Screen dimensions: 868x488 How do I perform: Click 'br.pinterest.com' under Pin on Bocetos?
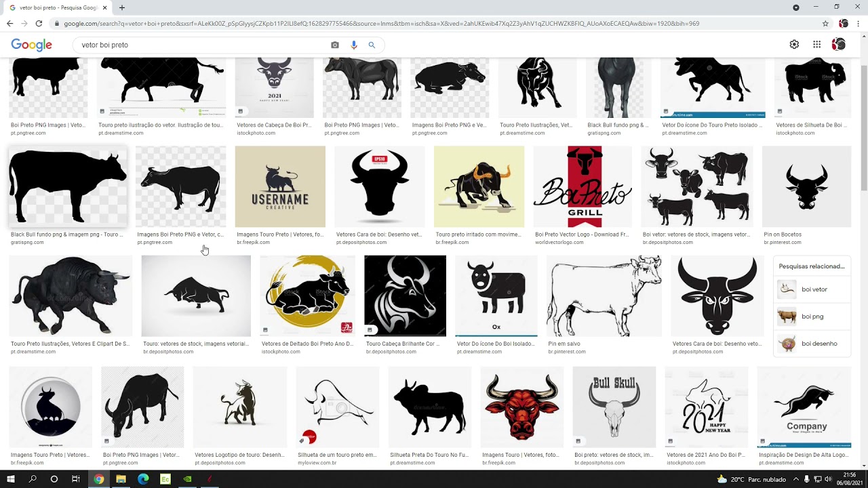click(783, 242)
